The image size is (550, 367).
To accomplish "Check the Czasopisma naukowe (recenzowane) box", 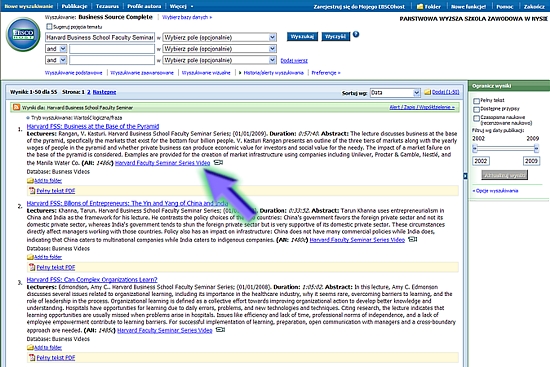I will click(x=476, y=118).
